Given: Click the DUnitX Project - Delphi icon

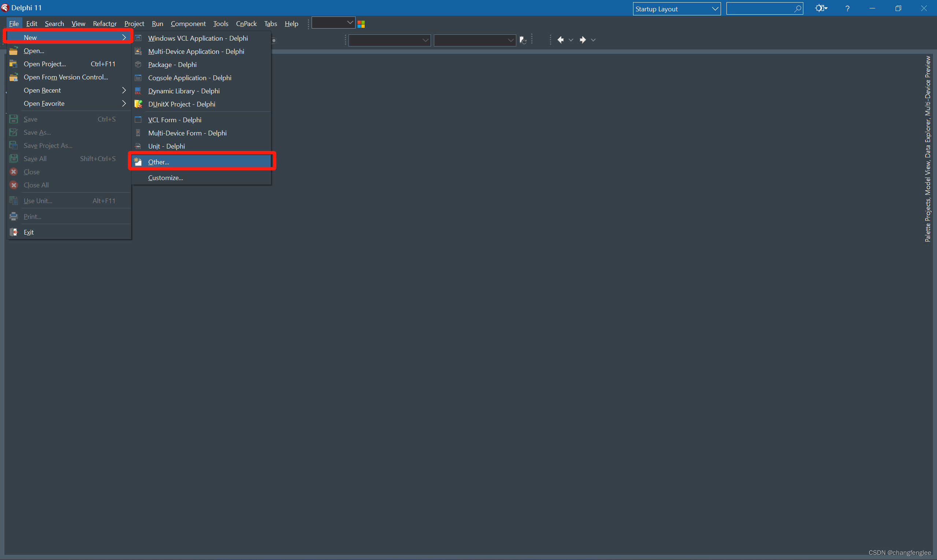Looking at the screenshot, I should [x=139, y=103].
